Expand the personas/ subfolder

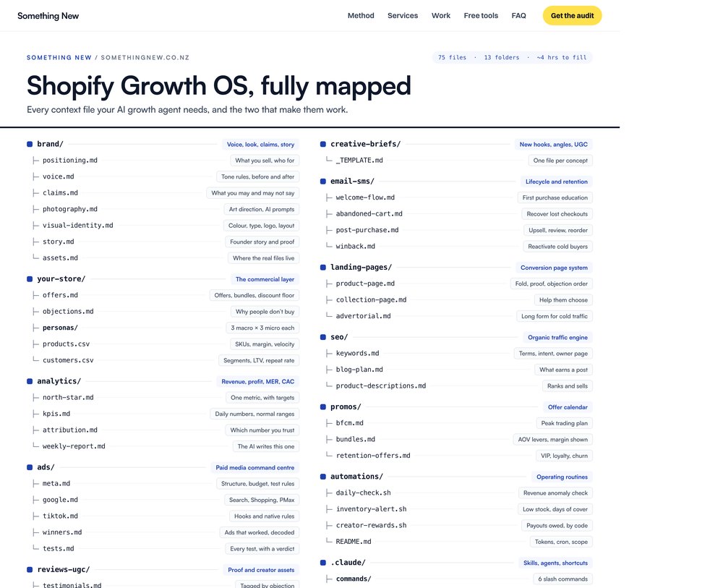tap(60, 328)
